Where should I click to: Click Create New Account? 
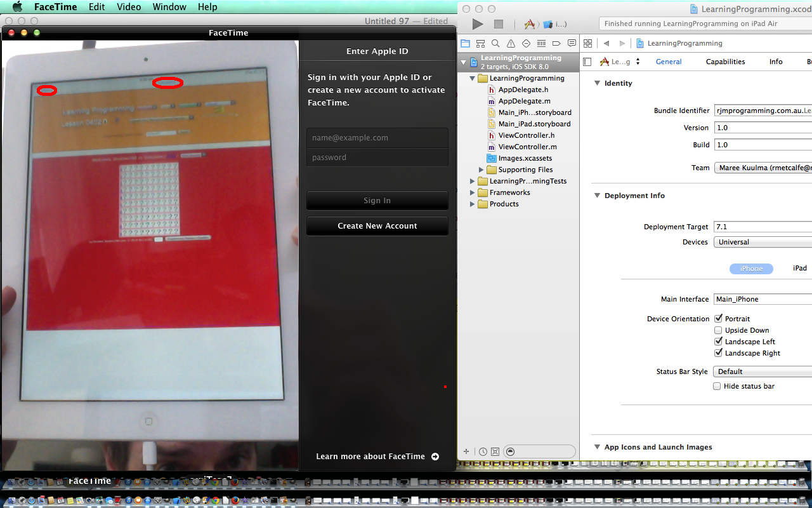[x=377, y=226]
